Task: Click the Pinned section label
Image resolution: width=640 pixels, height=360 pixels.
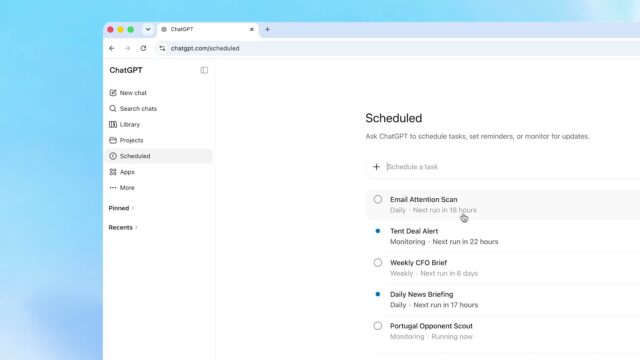Action: (119, 208)
